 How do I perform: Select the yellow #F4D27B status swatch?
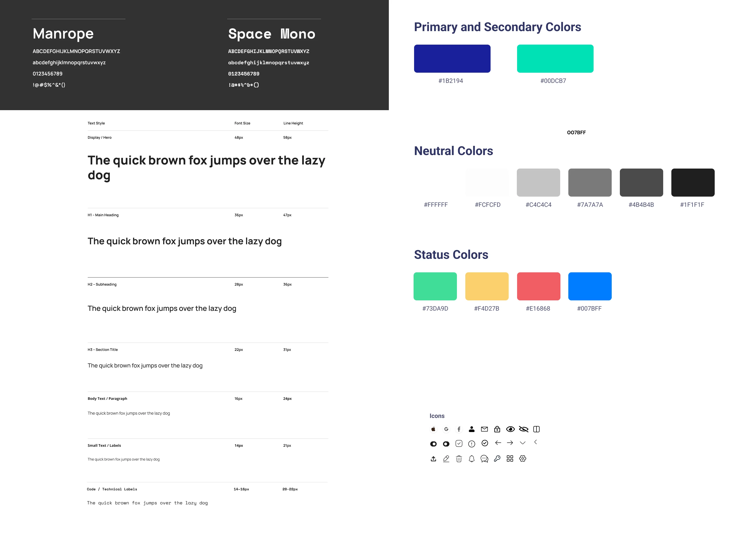(x=487, y=286)
